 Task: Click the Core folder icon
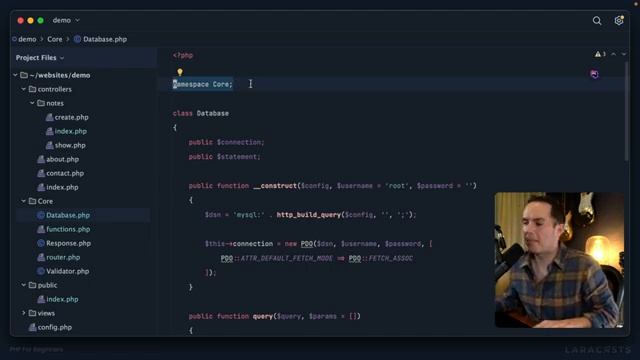pyautogui.click(x=33, y=201)
